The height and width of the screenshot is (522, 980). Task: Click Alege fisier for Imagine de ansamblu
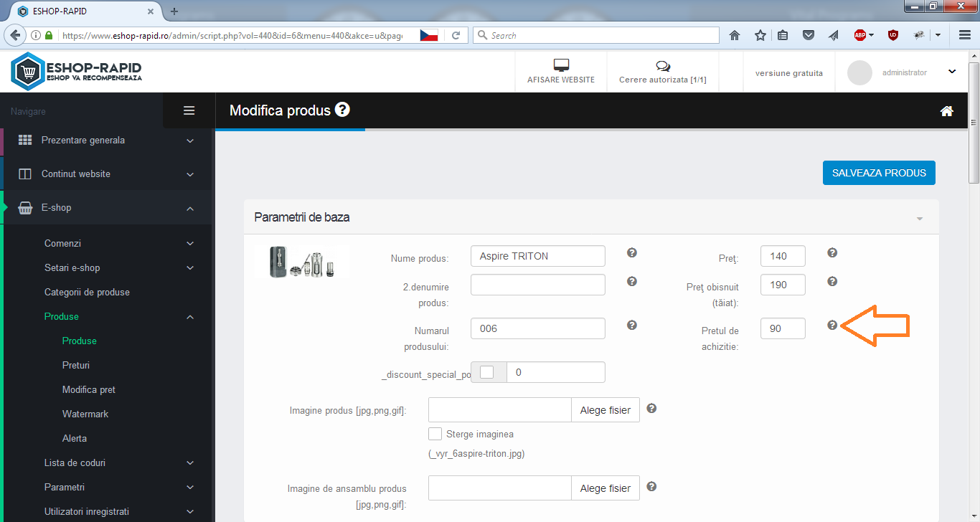pos(606,488)
